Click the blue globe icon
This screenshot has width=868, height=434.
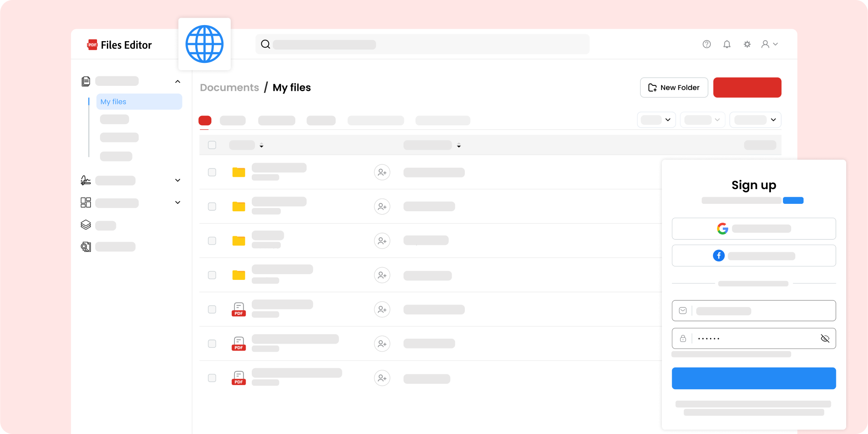coord(204,44)
